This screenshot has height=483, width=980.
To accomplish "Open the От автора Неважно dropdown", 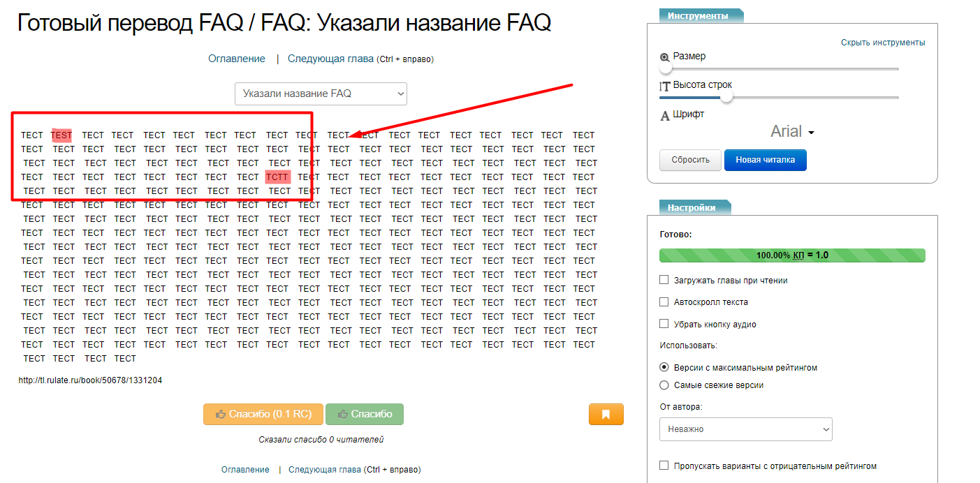I will tap(745, 429).
